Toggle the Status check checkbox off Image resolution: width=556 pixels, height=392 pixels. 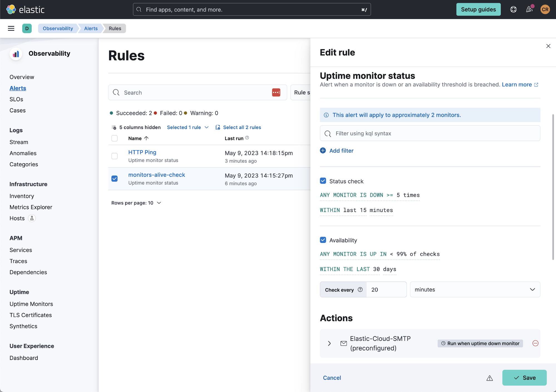click(x=323, y=181)
